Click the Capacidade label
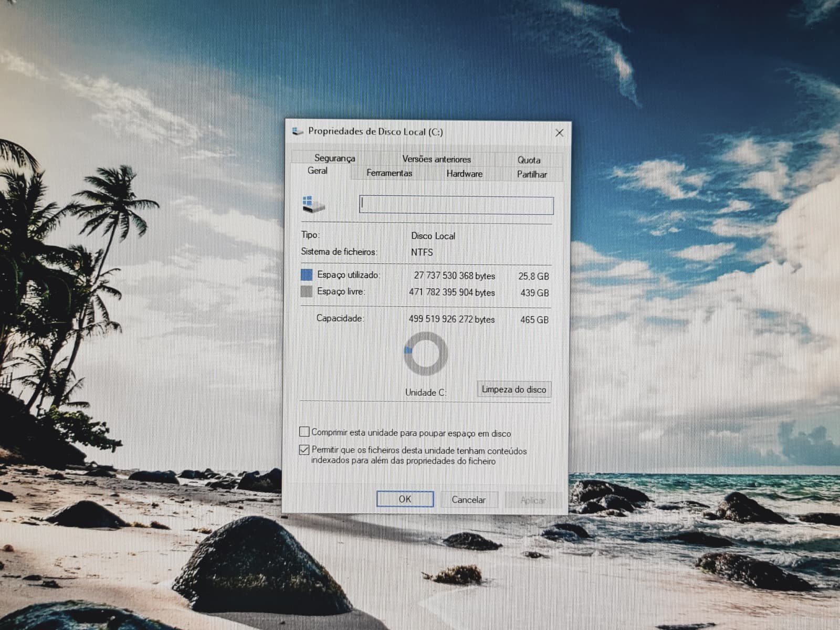 click(x=340, y=318)
